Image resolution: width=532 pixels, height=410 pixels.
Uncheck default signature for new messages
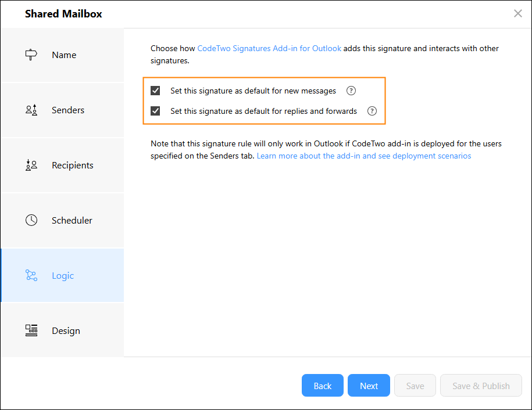pos(155,91)
